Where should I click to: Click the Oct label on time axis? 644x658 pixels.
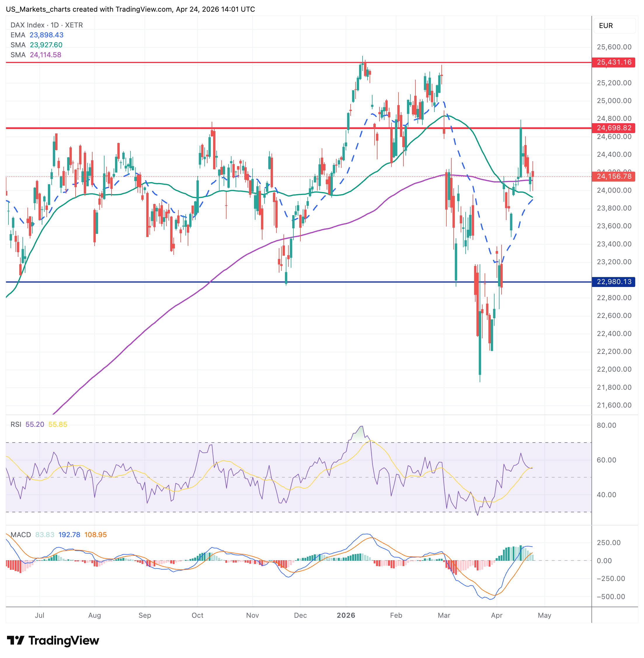197,615
